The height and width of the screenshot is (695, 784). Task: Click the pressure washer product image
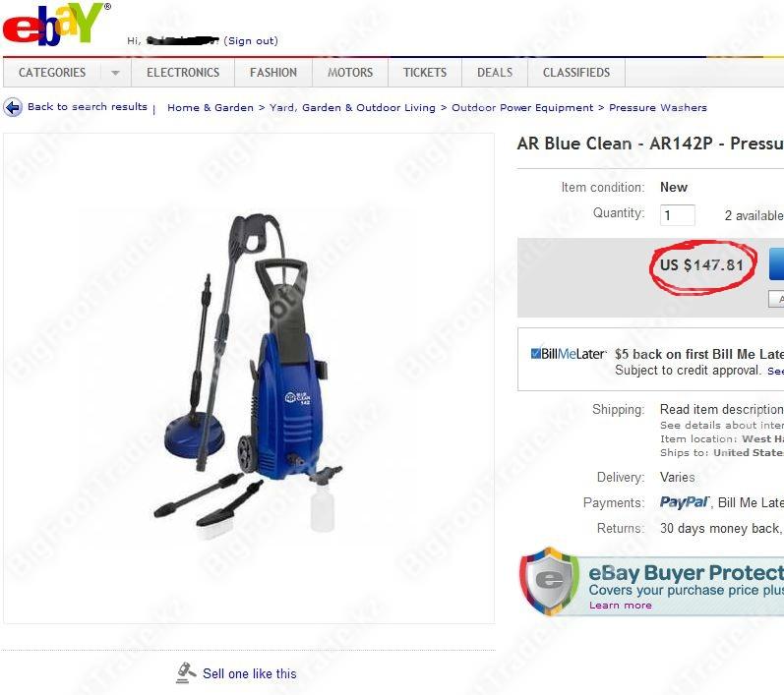[249, 378]
